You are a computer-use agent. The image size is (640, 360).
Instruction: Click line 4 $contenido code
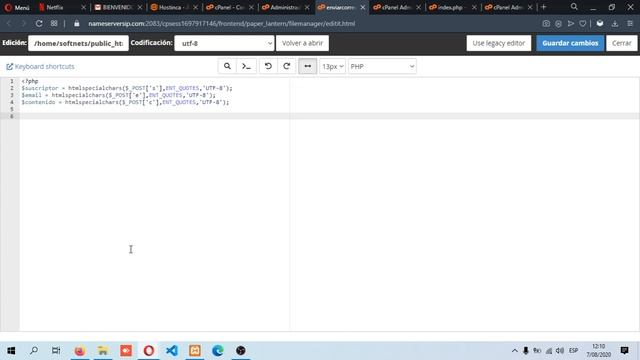click(125, 102)
